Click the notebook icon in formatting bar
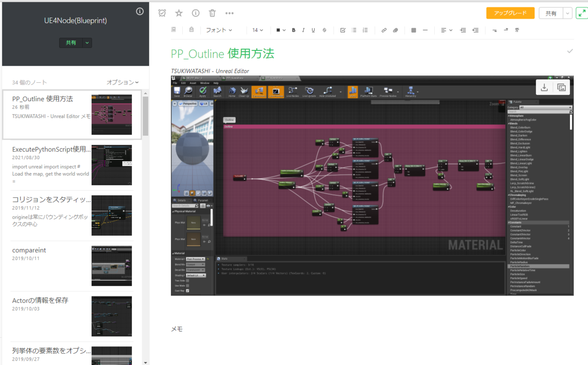Image resolution: width=588 pixels, height=365 pixels. [173, 30]
